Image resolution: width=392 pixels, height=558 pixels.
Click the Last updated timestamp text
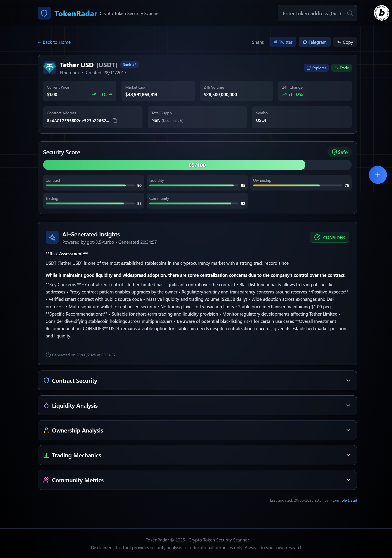(x=299, y=501)
